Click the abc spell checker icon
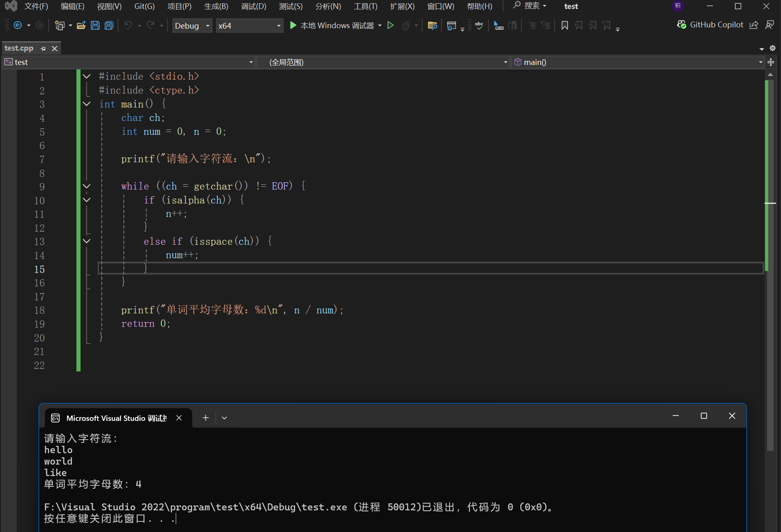This screenshot has height=532, width=781. point(479,25)
